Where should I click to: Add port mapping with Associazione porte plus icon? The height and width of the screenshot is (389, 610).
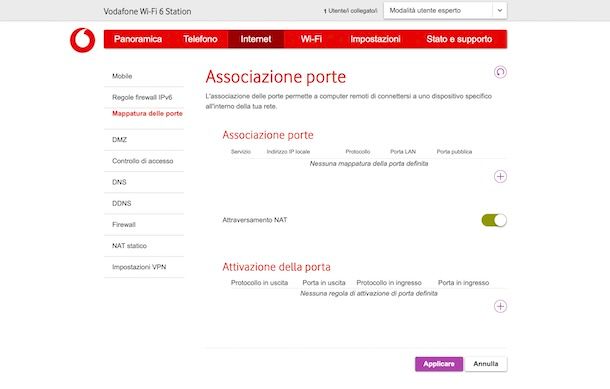(x=500, y=177)
